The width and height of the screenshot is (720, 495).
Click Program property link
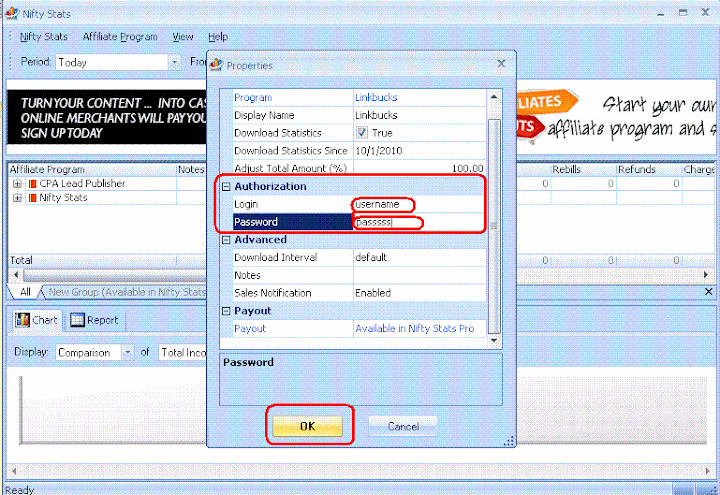(253, 97)
